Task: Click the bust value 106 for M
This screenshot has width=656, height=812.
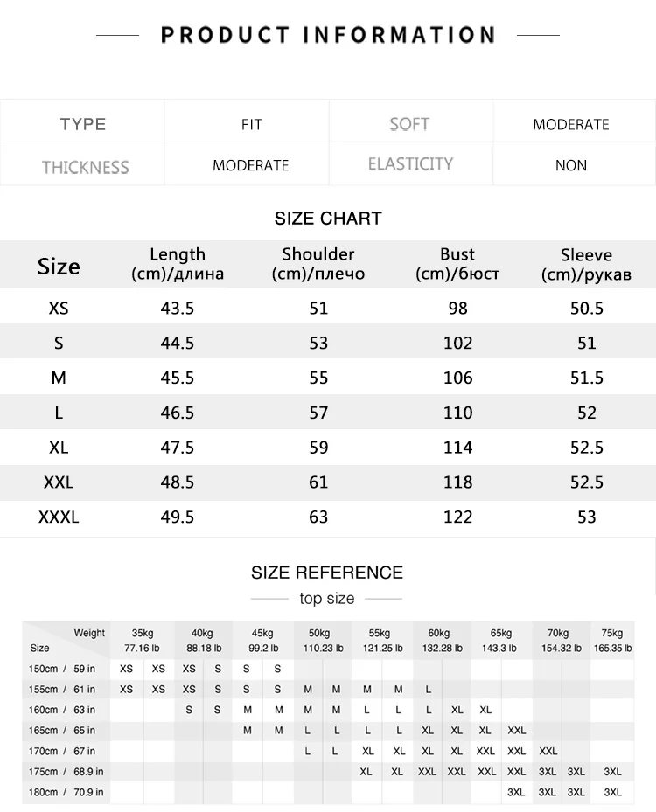Action: (457, 378)
